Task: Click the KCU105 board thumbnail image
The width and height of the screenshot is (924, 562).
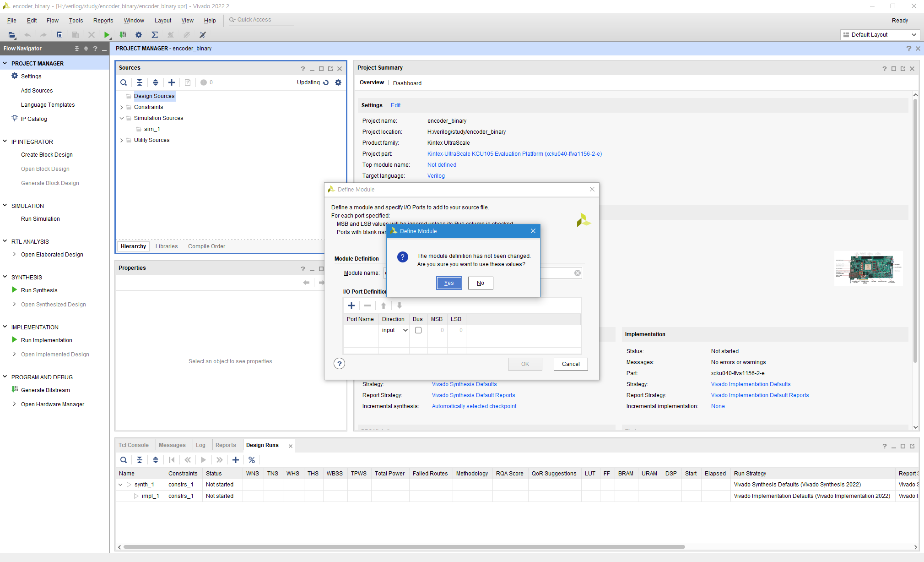Action: (x=868, y=268)
